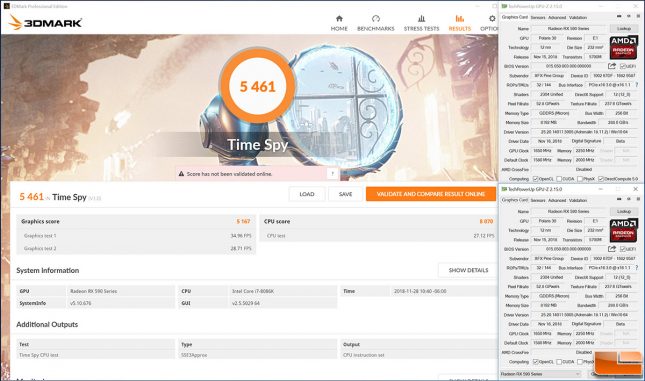Click the question mark help in the validation notice
Viewport: 645px width, 381px height.
point(332,174)
